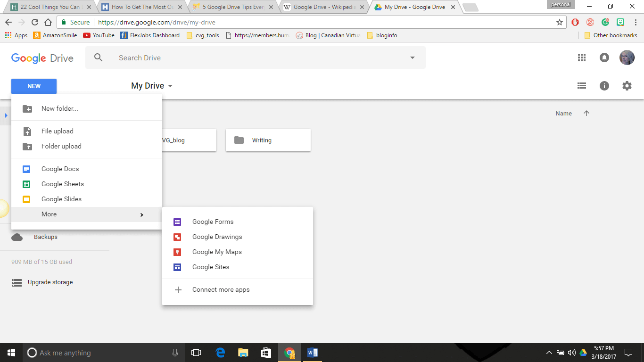
Task: Switch to Google Drive - Wikipedia tab
Action: pos(324,7)
